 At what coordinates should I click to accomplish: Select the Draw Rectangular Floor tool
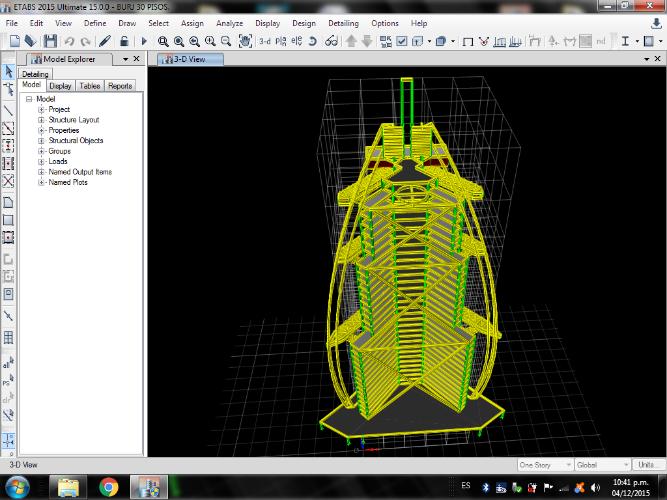(x=9, y=220)
